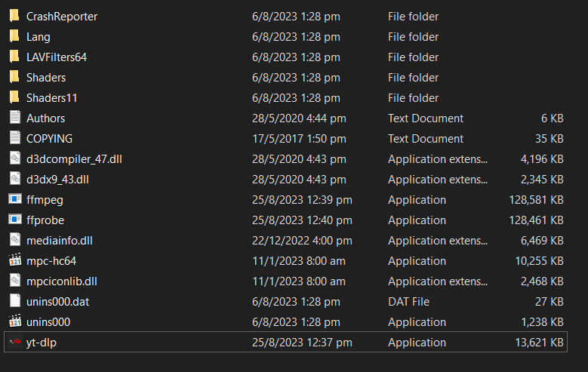Viewport: 588px width, 372px height.
Task: Click the mpc-hc64 clapperboard icon
Action: click(x=15, y=260)
